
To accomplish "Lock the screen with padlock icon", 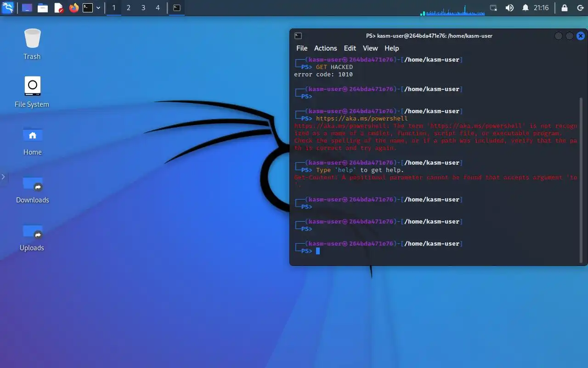I will click(565, 8).
